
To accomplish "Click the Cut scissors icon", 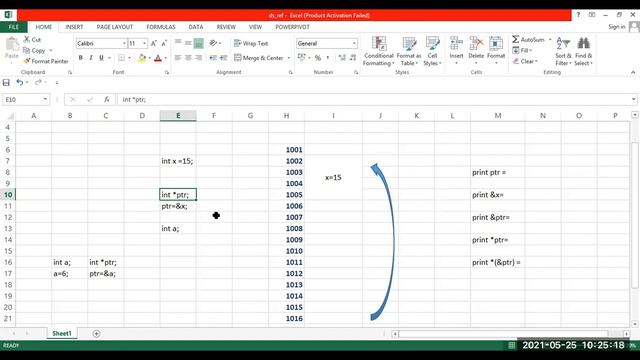I will click(x=27, y=39).
